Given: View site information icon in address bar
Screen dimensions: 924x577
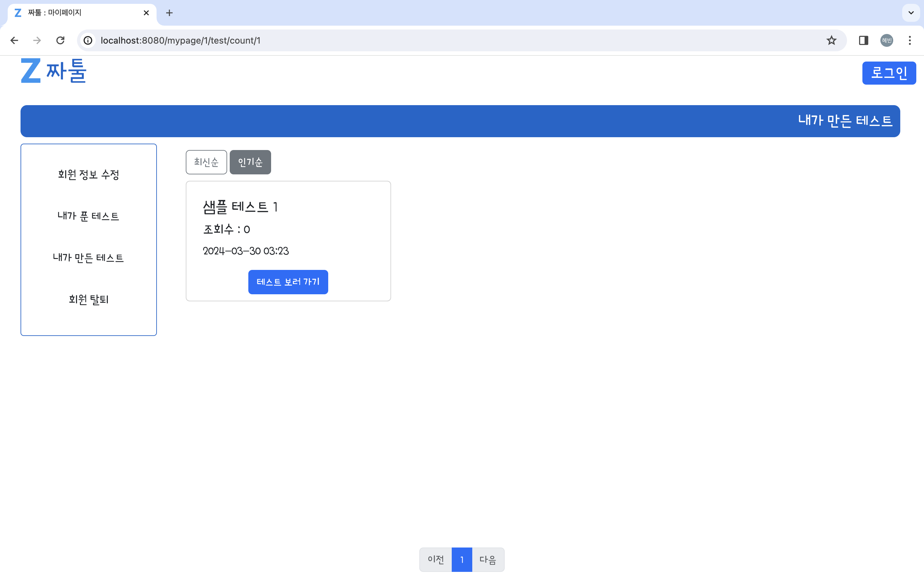Looking at the screenshot, I should pos(88,40).
